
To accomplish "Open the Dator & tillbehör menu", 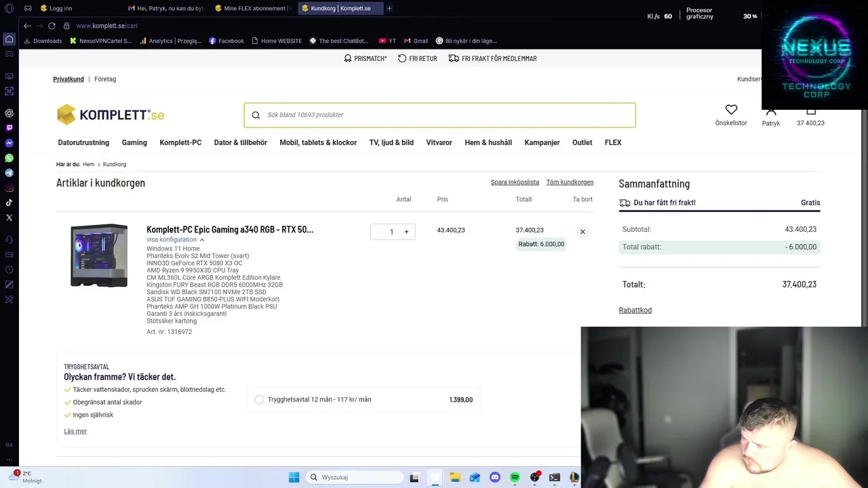I will pos(241,143).
